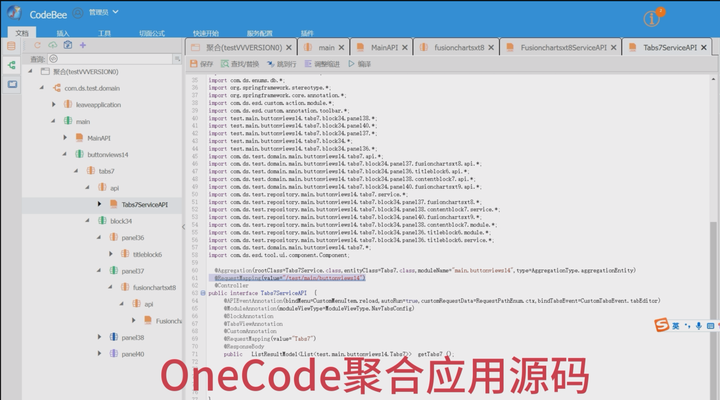Expand the Tabs7ServiceAPI tree node

[x=99, y=204]
